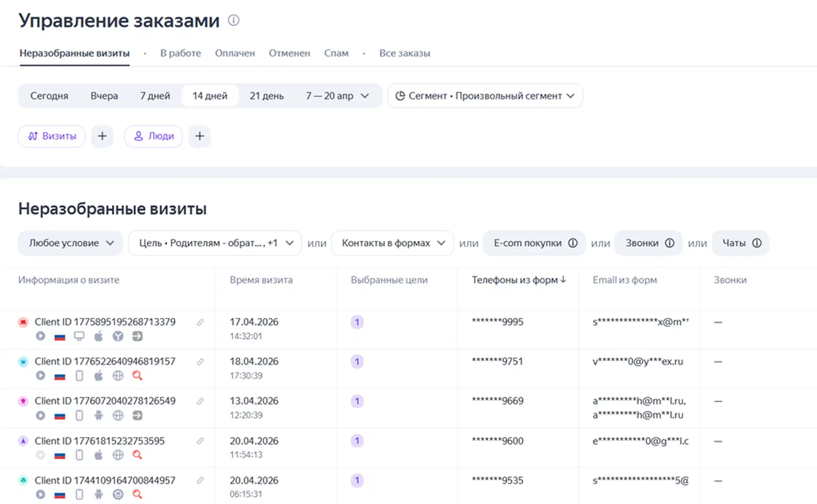Click traffic source arrow icon for Client ID 1775895195268713379
Image resolution: width=817 pixels, height=504 pixels.
pos(137,336)
